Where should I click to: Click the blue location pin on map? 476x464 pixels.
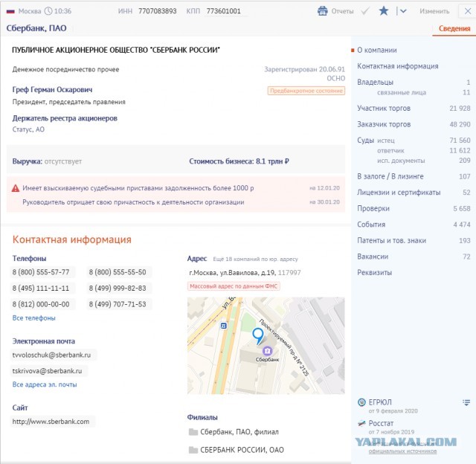pyautogui.click(x=258, y=336)
